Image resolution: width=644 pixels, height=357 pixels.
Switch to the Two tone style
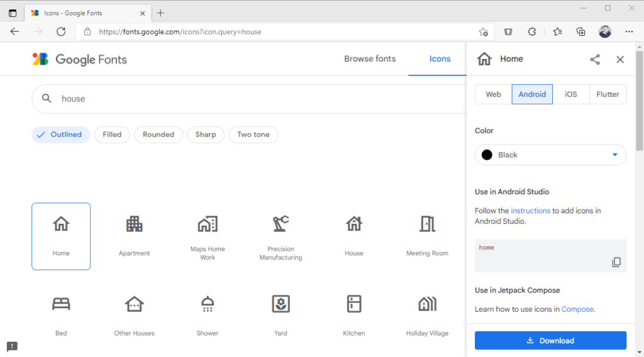click(x=253, y=135)
